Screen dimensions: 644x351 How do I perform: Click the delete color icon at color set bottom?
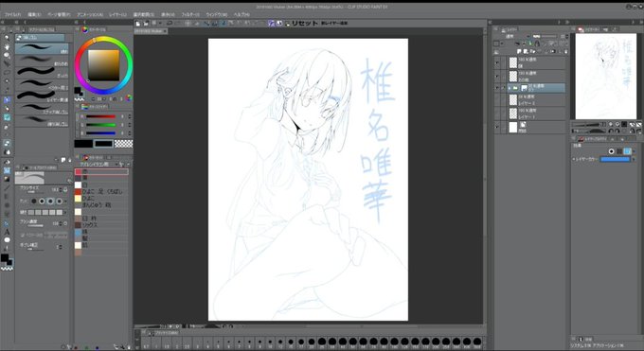click(x=129, y=347)
